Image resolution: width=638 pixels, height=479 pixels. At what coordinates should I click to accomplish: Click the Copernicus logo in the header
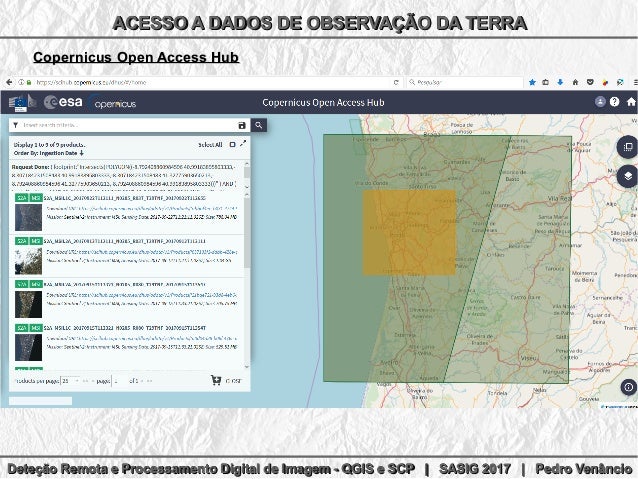click(x=113, y=103)
